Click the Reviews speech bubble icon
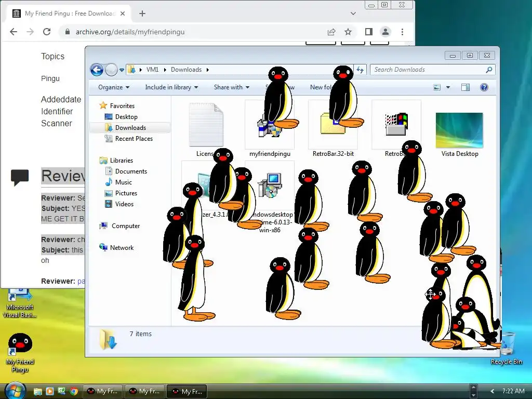Image resolution: width=532 pixels, height=399 pixels. (20, 178)
